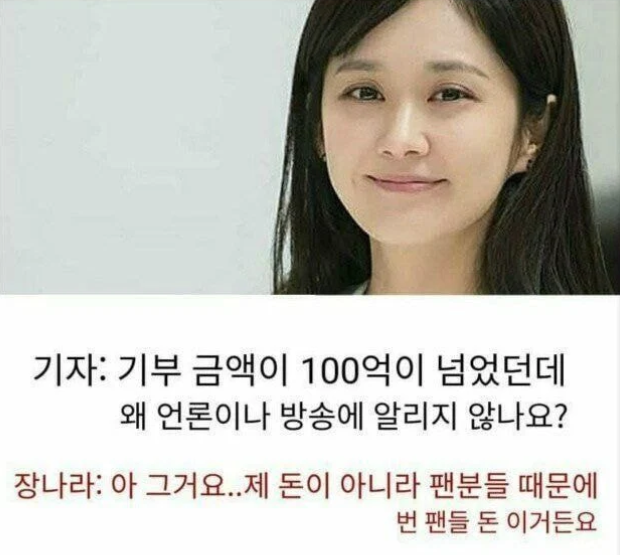
Task: Click the word '넘었던데' at the line end
Action: pos(500,372)
